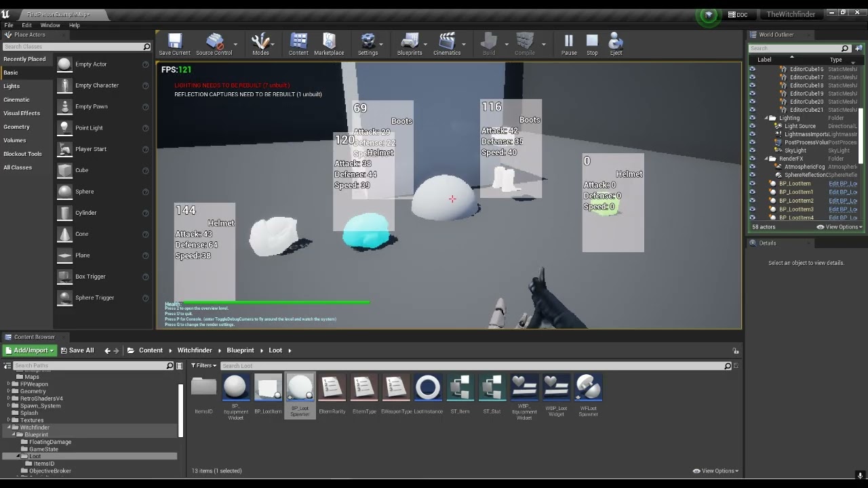This screenshot has height=488, width=868.
Task: Toggle visibility of AtmosphericFog
Action: coord(752,167)
